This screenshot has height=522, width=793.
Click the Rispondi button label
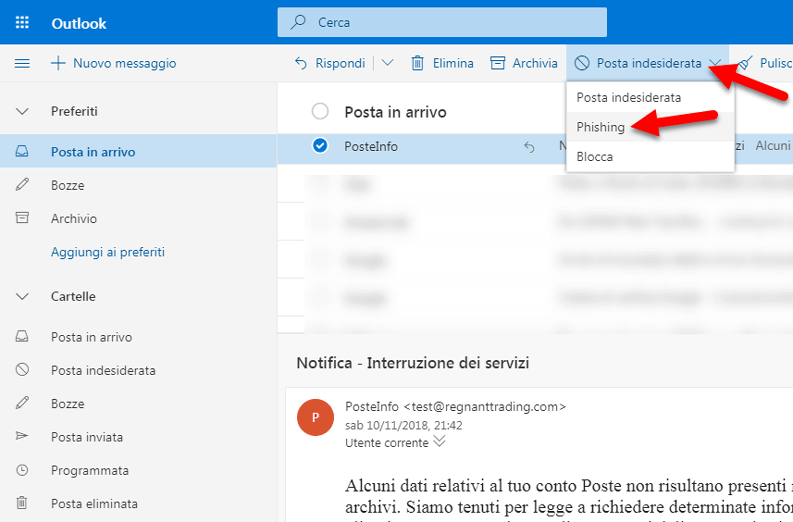(x=340, y=63)
